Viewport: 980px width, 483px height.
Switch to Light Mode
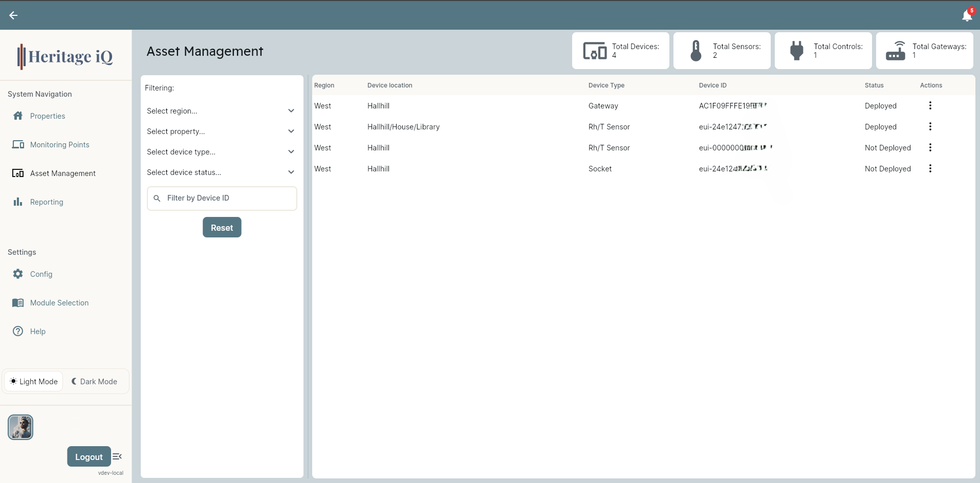coord(34,381)
